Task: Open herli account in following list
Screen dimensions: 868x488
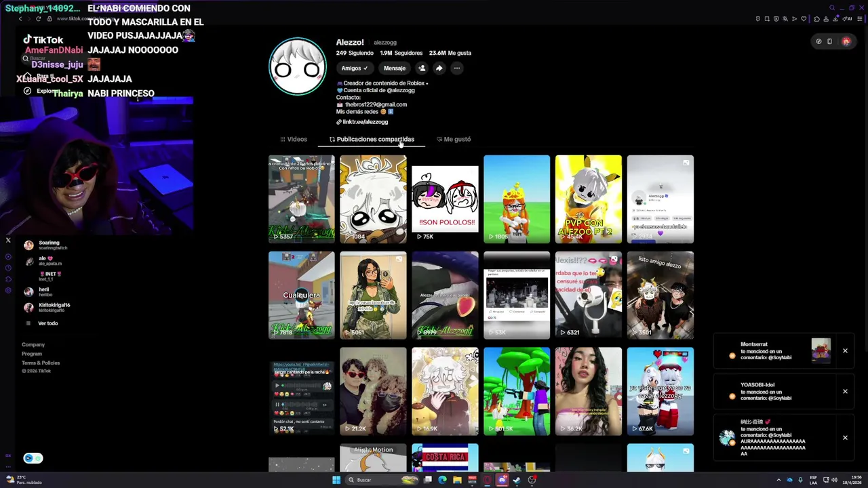Action: pos(37,292)
